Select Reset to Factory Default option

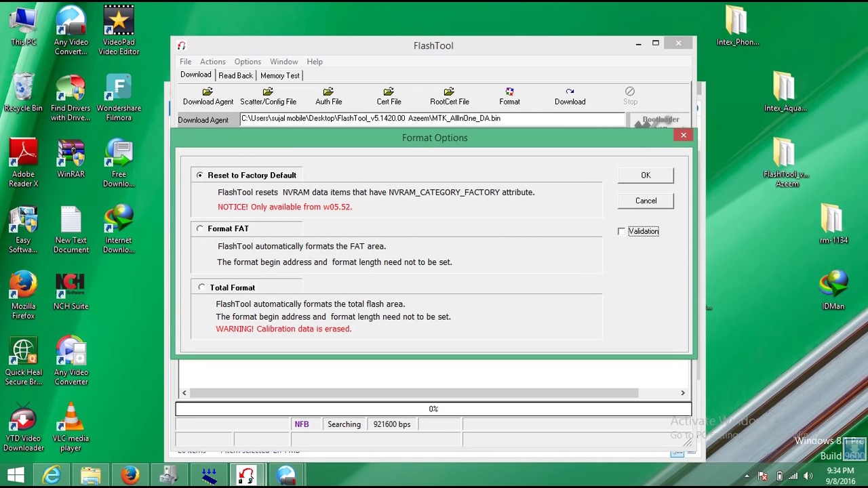[200, 175]
